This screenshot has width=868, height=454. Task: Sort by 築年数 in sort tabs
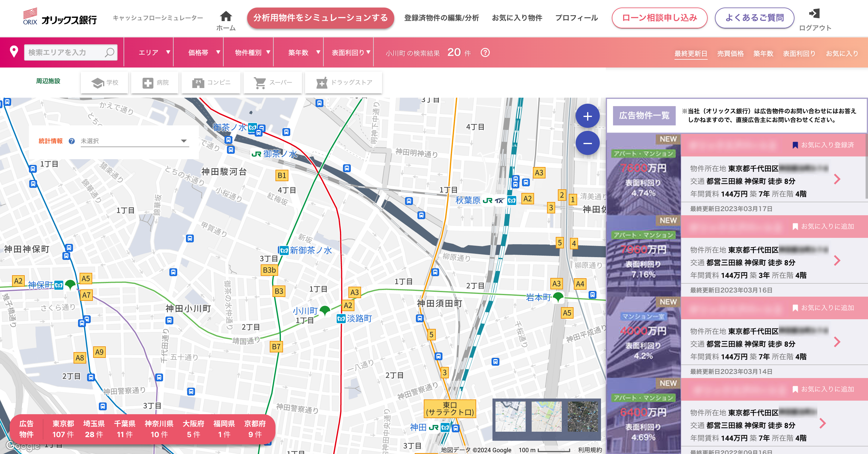[x=763, y=54]
